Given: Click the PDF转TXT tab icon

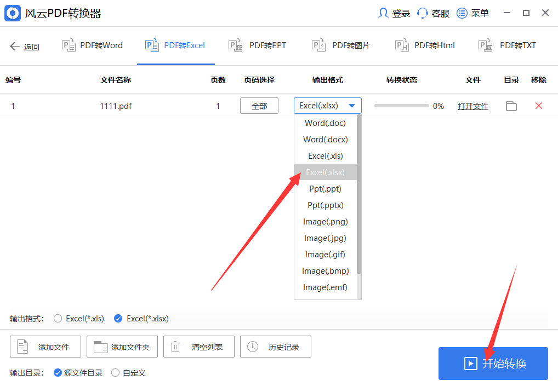Looking at the screenshot, I should [486, 45].
